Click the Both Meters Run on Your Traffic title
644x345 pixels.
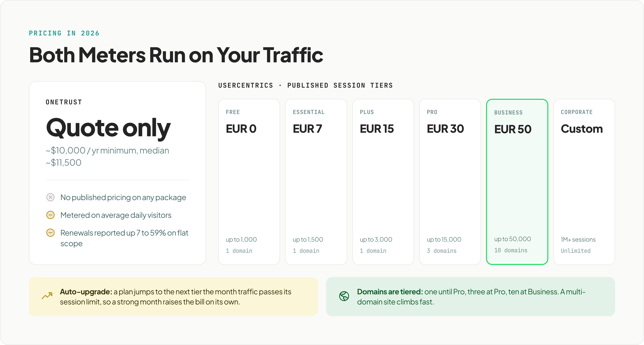click(176, 55)
